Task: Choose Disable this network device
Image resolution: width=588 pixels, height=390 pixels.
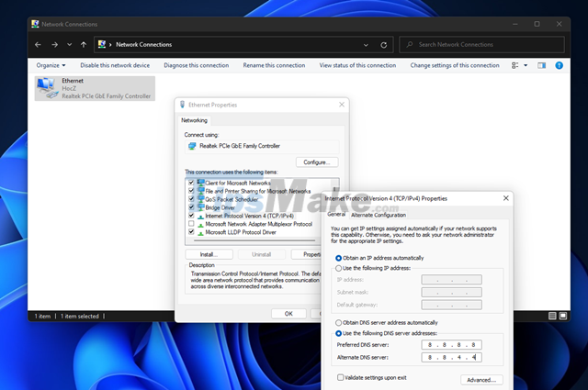Action: 115,65
